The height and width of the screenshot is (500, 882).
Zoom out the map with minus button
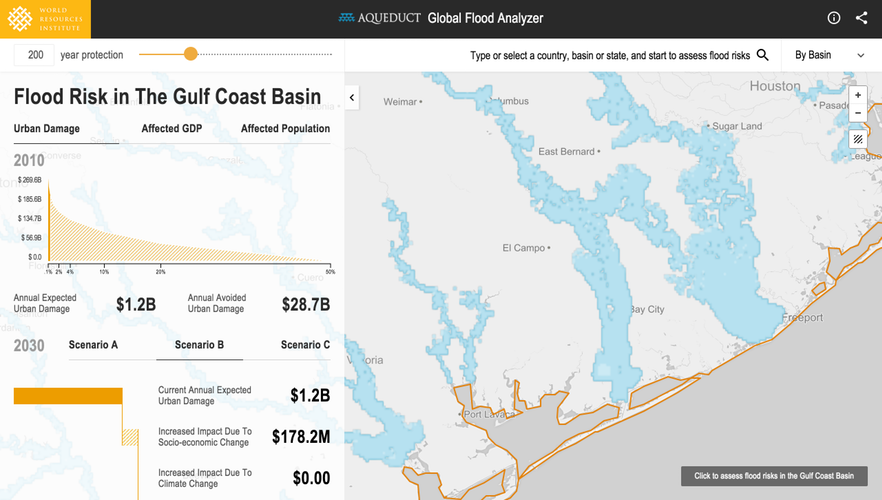point(858,113)
